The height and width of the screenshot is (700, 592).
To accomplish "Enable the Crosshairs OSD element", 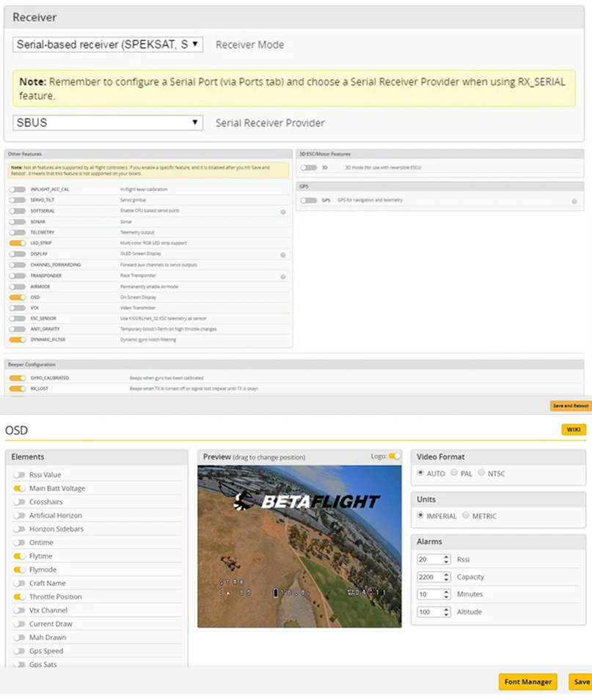I will coord(19,502).
